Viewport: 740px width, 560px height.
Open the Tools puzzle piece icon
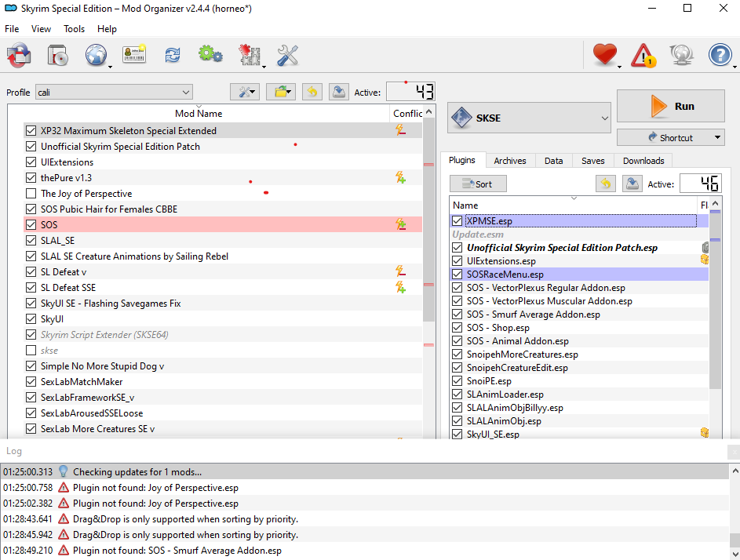[x=250, y=55]
